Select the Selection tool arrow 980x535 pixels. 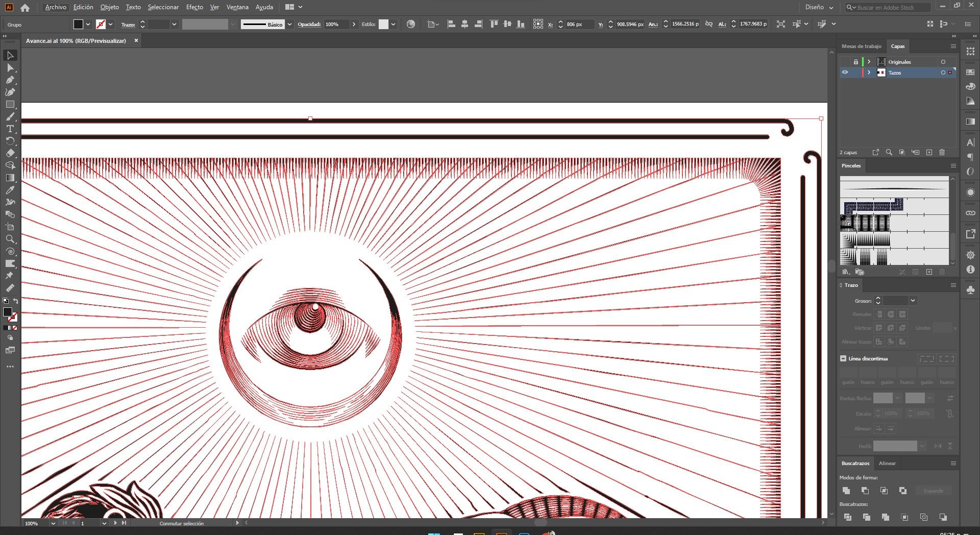point(10,55)
